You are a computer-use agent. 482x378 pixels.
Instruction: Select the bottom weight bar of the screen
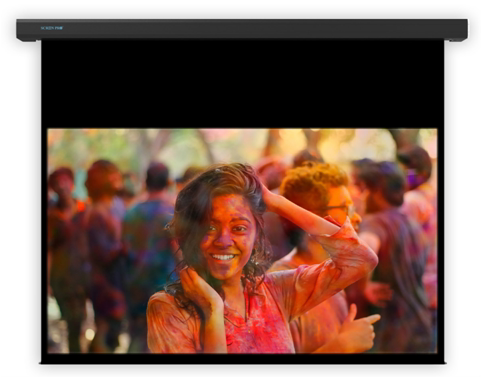[x=243, y=359]
